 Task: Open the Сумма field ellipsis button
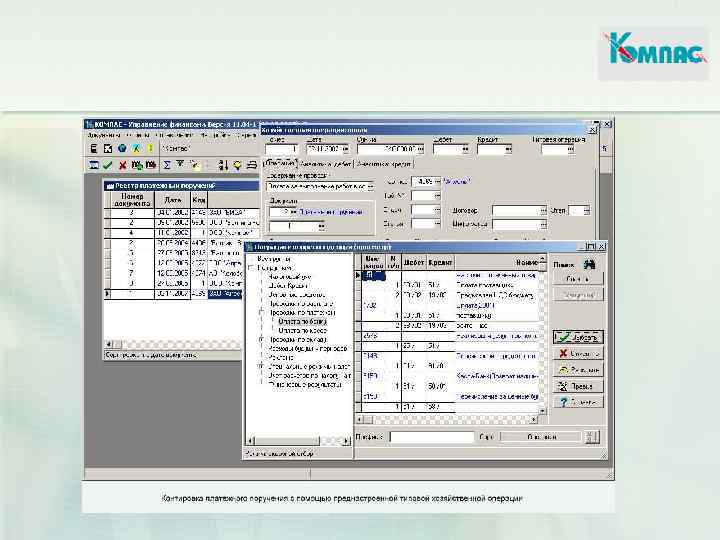click(420, 149)
